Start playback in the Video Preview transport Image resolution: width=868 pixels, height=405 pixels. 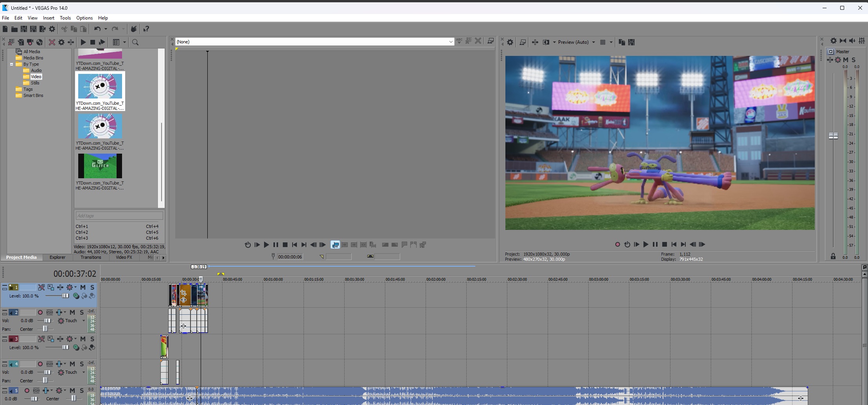646,244
